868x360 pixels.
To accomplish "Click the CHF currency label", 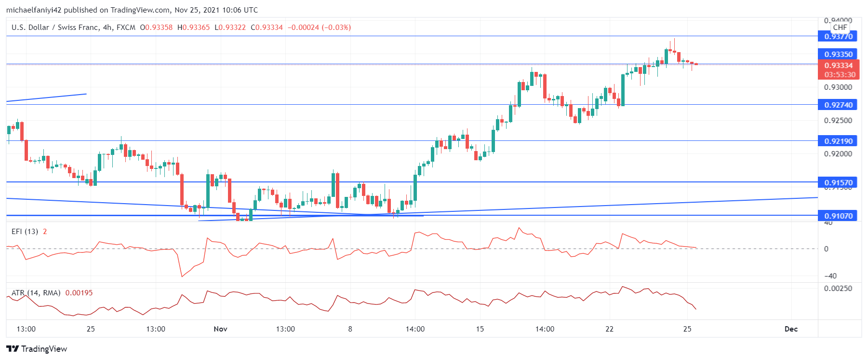I will pos(840,28).
